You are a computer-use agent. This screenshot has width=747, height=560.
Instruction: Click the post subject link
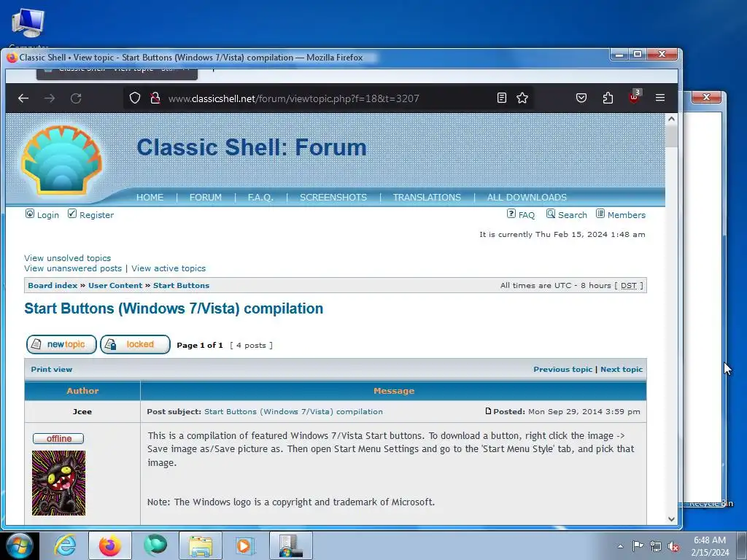[293, 411]
